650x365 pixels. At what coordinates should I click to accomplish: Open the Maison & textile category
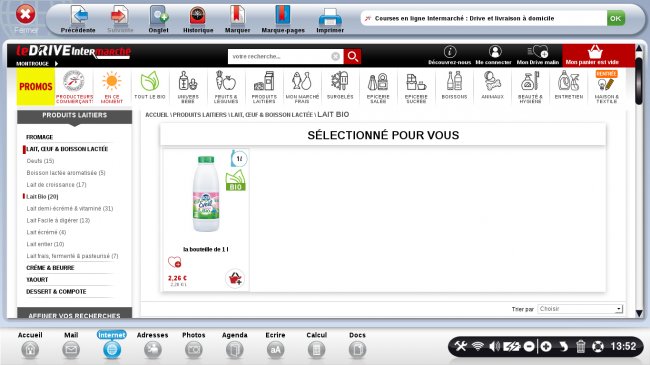606,87
